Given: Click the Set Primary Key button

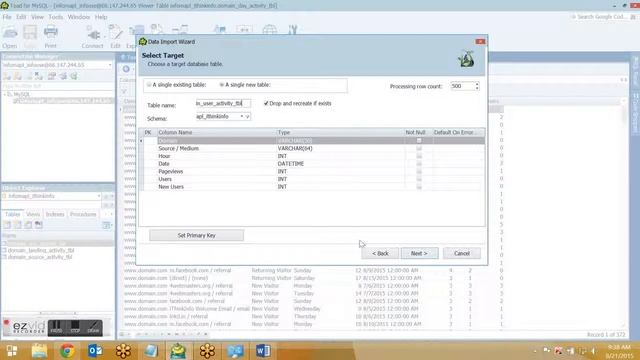Looking at the screenshot, I should (196, 236).
